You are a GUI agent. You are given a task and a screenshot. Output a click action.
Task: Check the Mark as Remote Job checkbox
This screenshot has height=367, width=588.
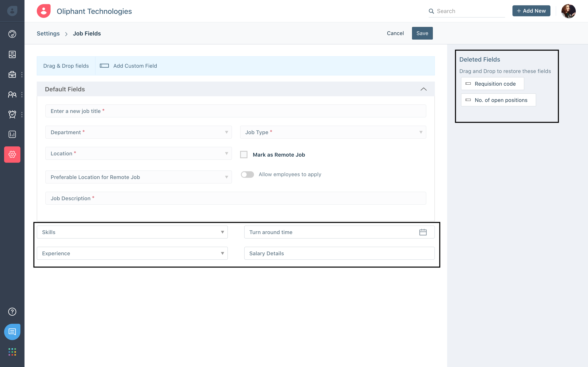coord(244,154)
